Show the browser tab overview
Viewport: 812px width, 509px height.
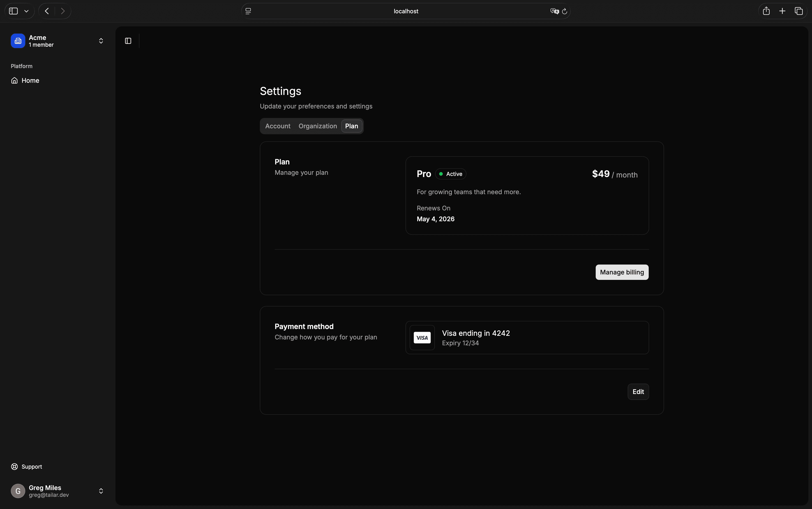(x=798, y=11)
